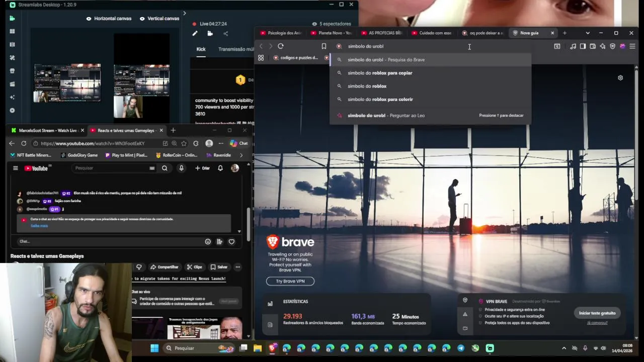Switch to Reacts e talvez umas Gameplays tab
Image resolution: width=644 pixels, height=362 pixels.
point(126,130)
